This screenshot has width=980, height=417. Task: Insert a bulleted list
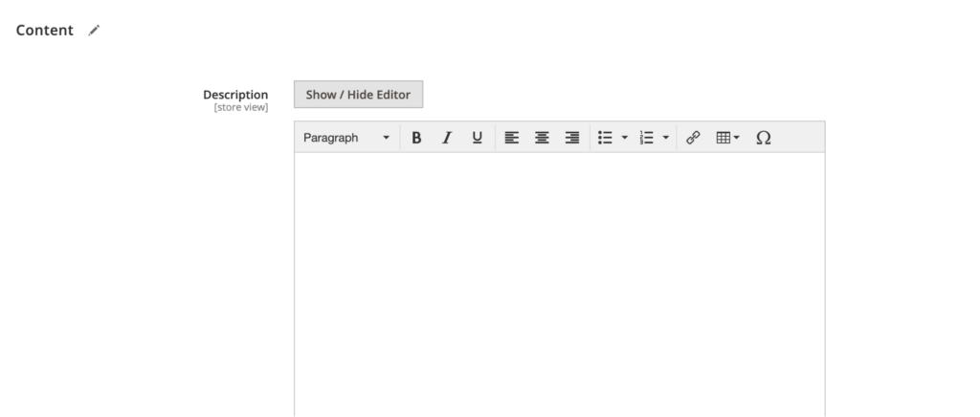tap(605, 138)
